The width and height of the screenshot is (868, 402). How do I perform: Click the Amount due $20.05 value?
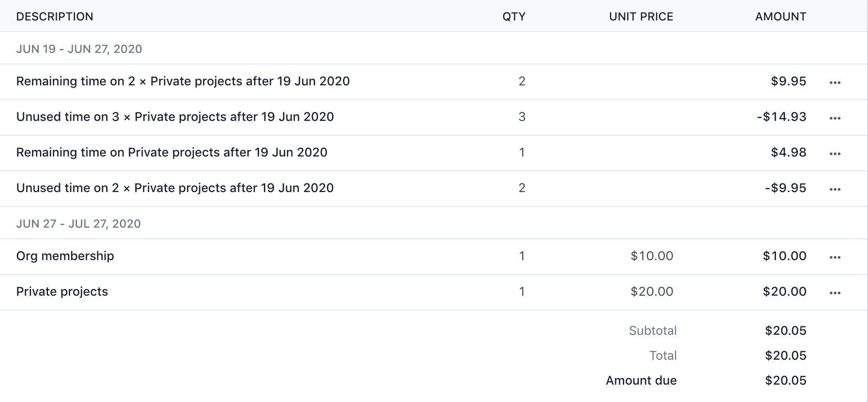click(x=785, y=381)
